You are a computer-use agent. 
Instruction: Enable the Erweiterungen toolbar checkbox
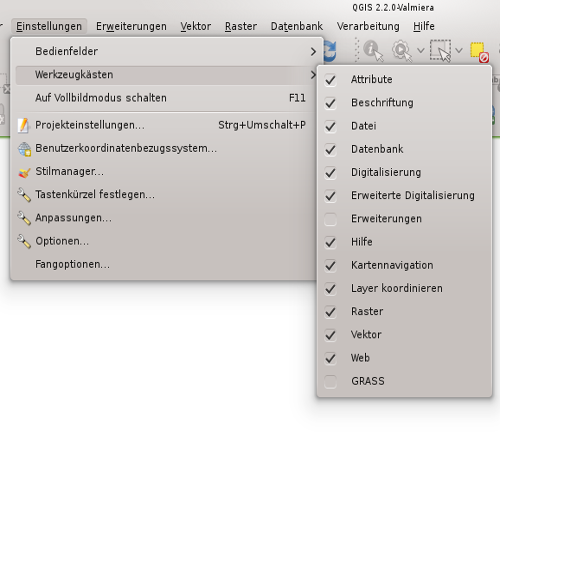tap(330, 219)
